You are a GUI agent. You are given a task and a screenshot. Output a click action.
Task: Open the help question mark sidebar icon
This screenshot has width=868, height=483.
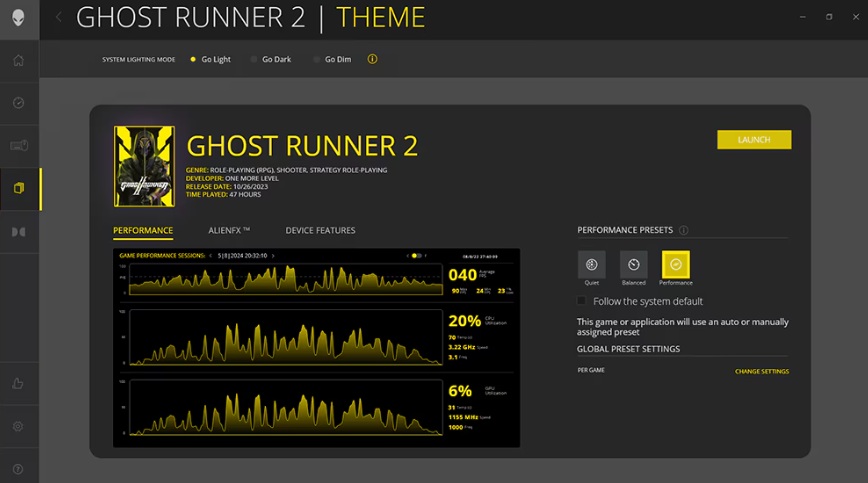[x=18, y=469]
